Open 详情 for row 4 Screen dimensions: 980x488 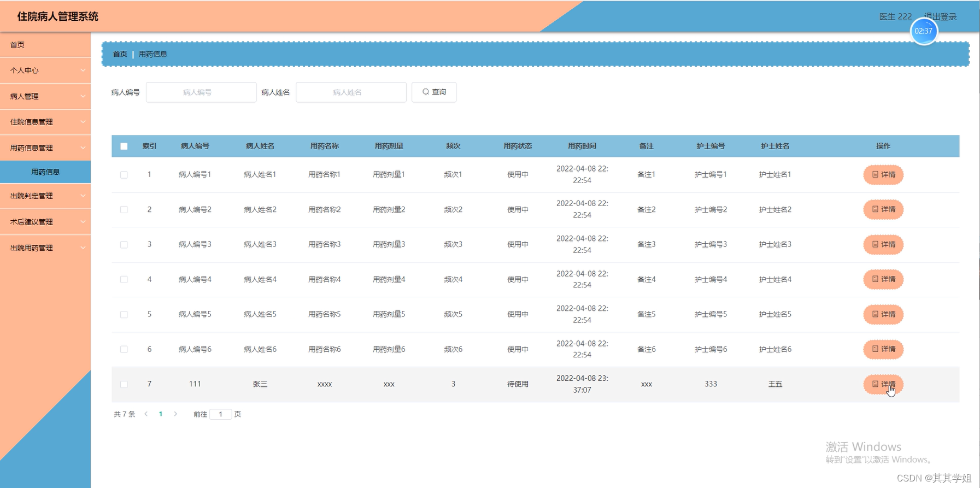[883, 279]
